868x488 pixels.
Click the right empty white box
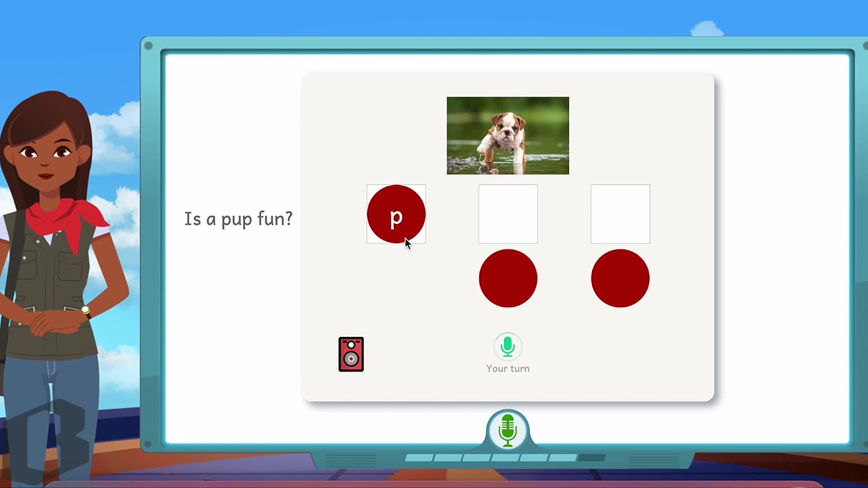pyautogui.click(x=620, y=214)
